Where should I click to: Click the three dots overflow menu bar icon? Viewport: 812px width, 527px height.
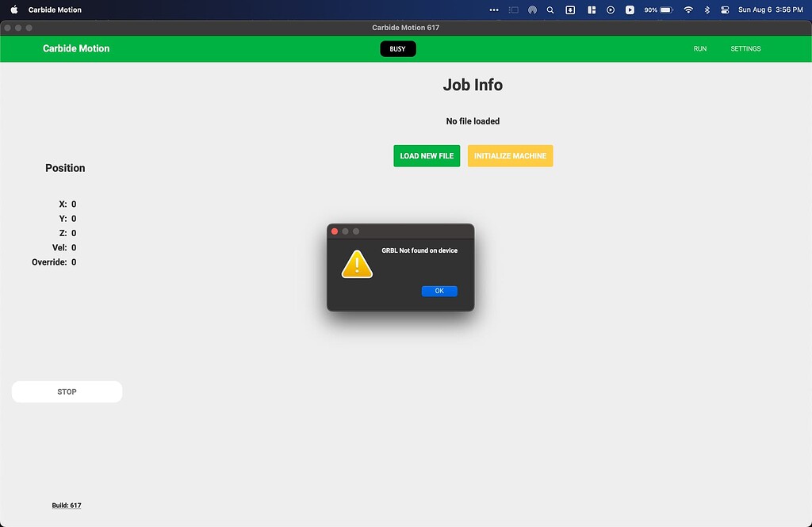(x=494, y=10)
